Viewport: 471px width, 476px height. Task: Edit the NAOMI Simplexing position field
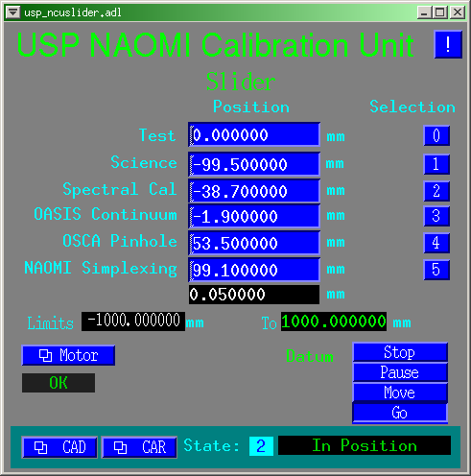[254, 270]
